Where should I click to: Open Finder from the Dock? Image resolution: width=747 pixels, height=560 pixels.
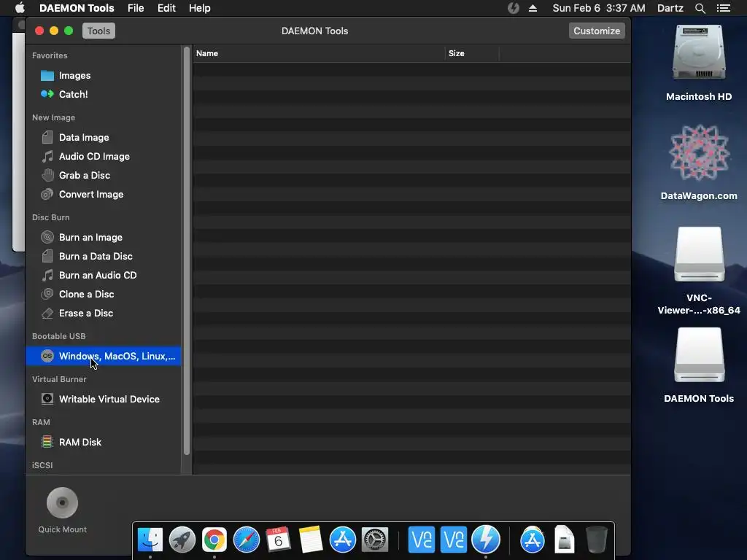150,540
